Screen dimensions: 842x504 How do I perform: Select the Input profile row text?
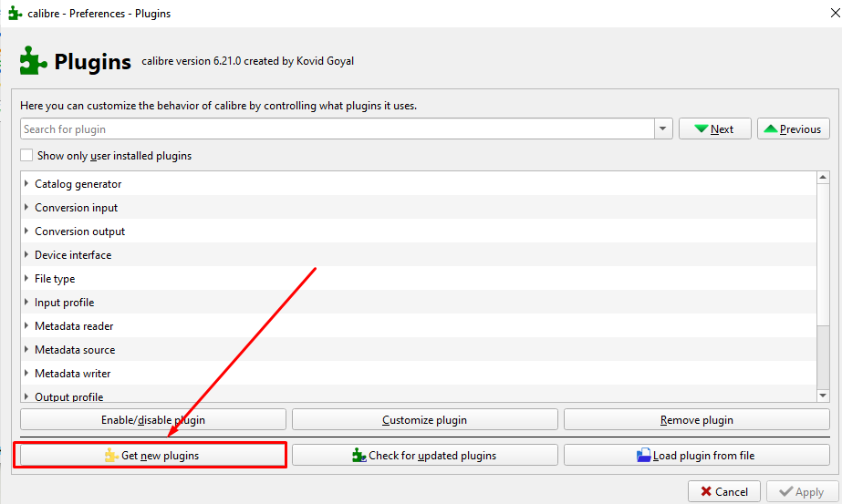[x=65, y=303]
